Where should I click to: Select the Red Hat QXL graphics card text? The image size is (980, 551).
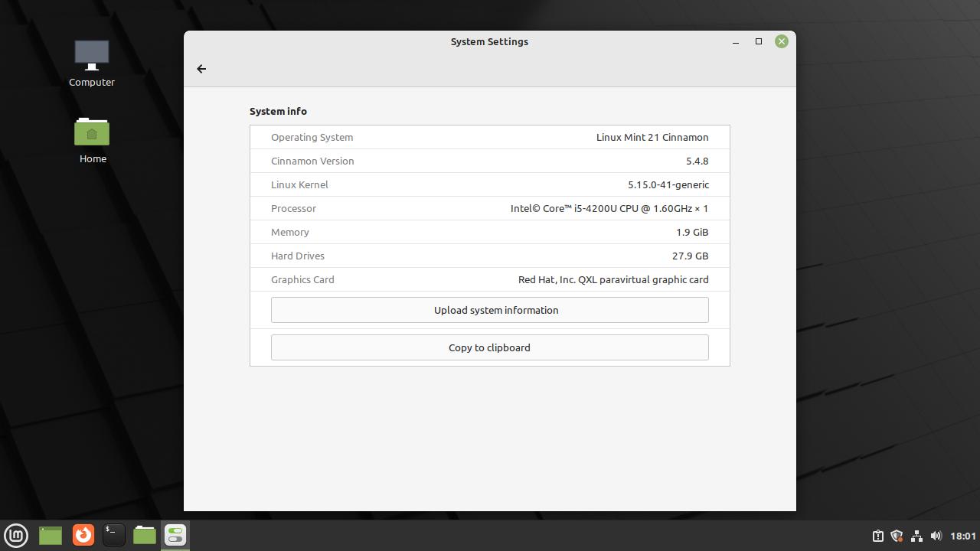(x=613, y=280)
